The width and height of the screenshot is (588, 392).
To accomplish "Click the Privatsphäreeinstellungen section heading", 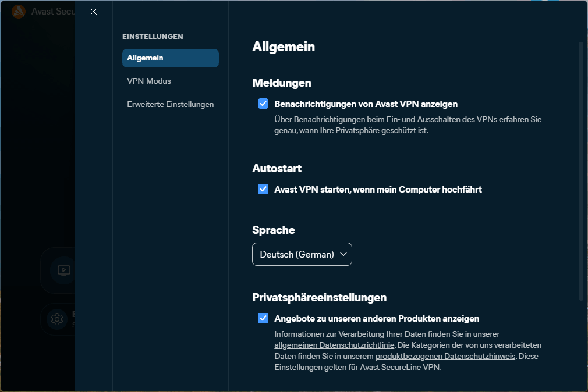I will coord(319,297).
